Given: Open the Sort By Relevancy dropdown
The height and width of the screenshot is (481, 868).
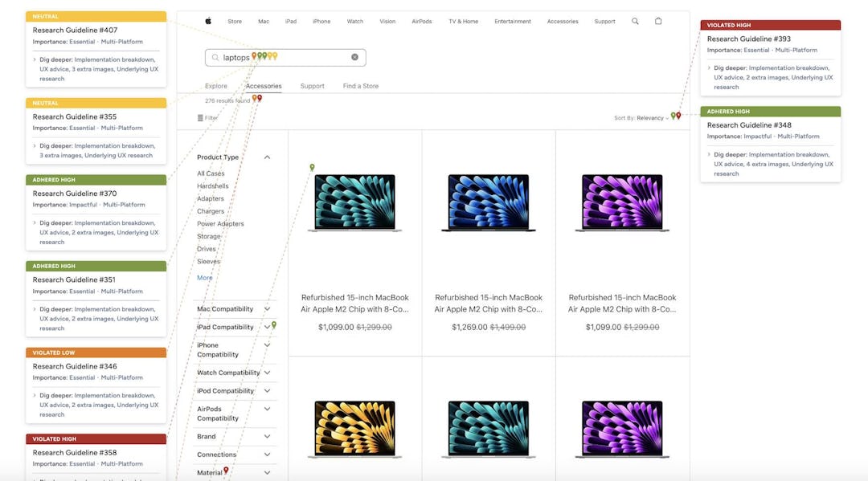Looking at the screenshot, I should tap(650, 118).
